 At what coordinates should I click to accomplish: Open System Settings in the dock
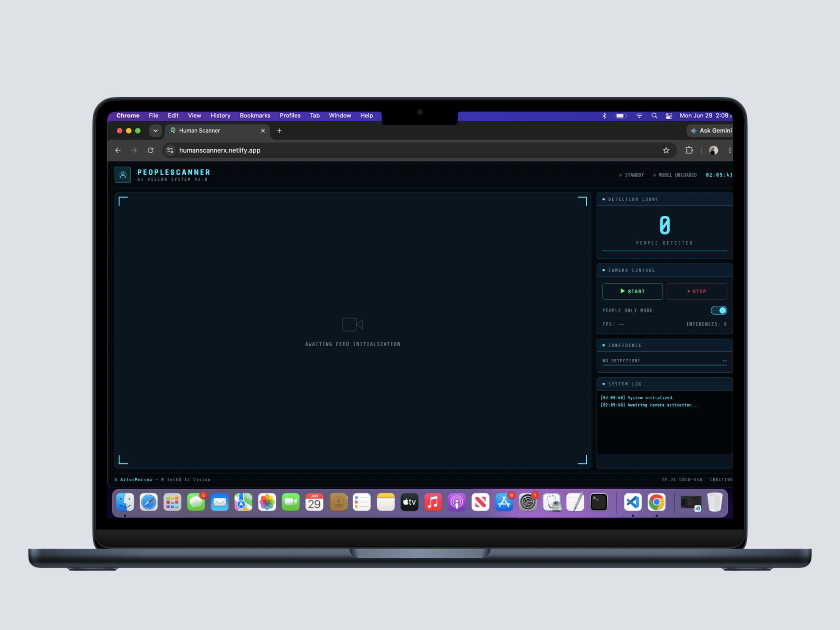[x=528, y=502]
